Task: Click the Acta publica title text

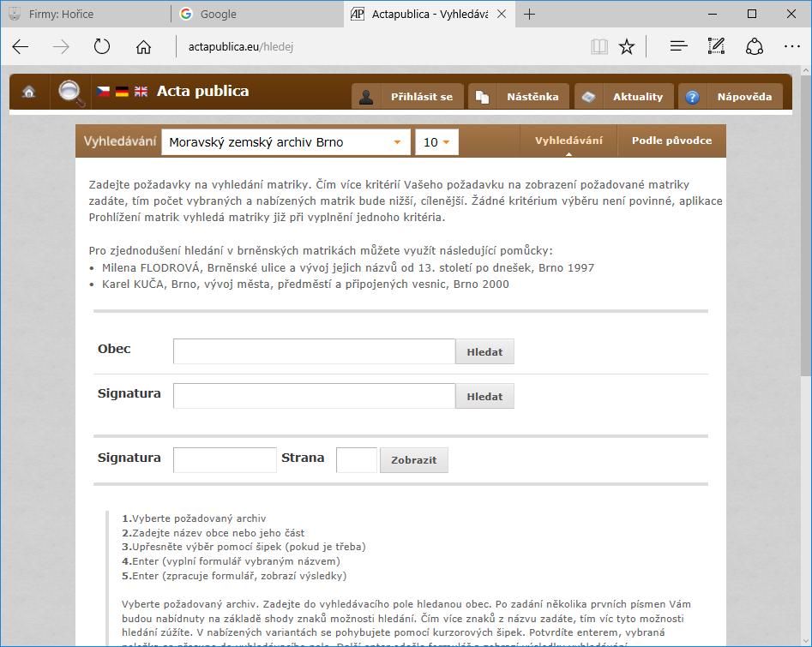Action: pyautogui.click(x=202, y=91)
